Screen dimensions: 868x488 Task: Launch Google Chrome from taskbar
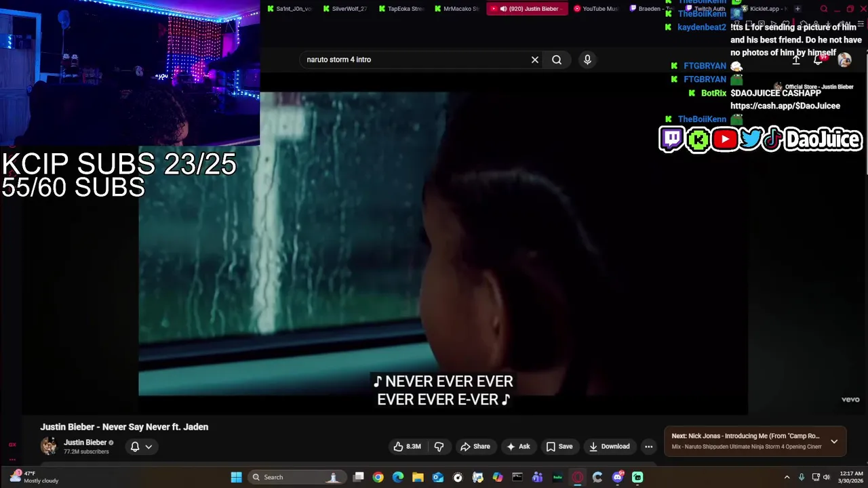click(x=378, y=477)
